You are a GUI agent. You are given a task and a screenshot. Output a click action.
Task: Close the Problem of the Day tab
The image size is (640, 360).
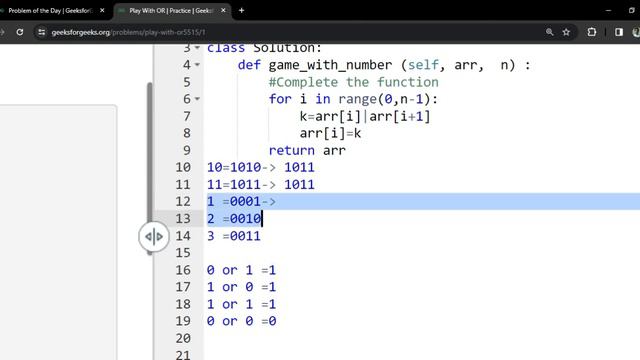click(102, 11)
